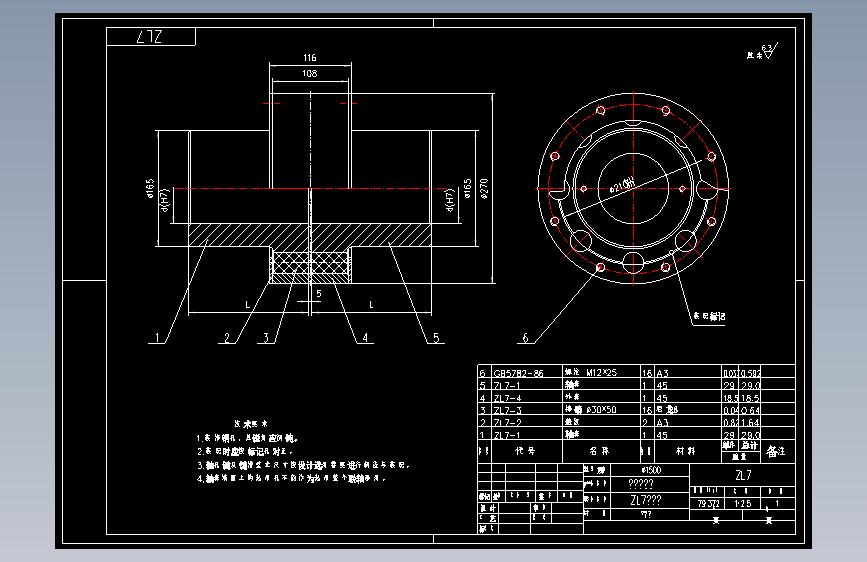Select the left-side ø165 dimension

(x=150, y=188)
